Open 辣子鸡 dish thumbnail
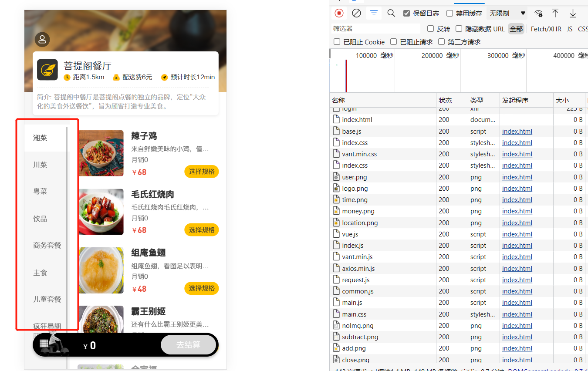 click(x=101, y=153)
